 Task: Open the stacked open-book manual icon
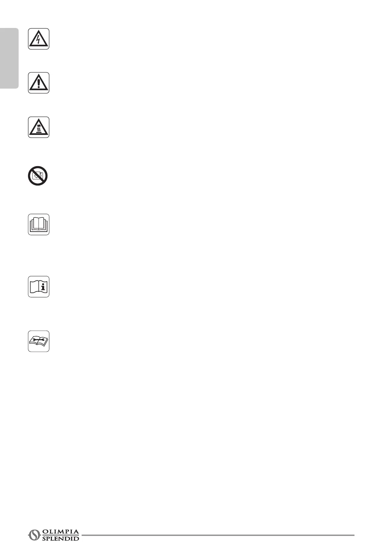click(39, 224)
